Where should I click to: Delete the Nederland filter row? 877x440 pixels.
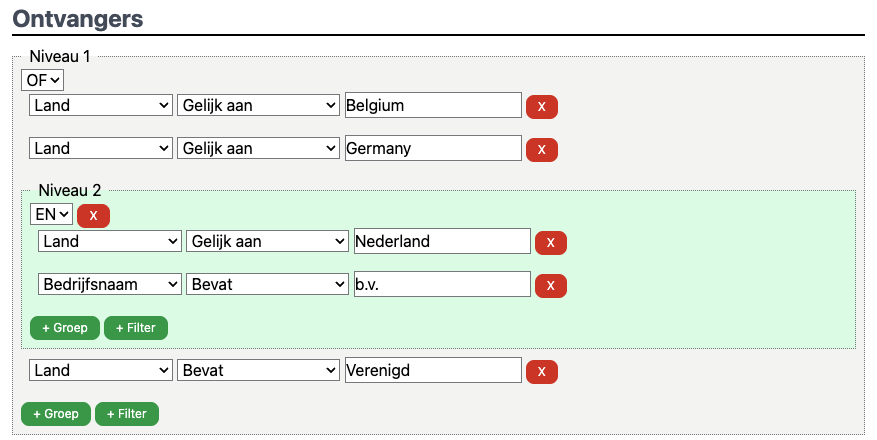(550, 243)
